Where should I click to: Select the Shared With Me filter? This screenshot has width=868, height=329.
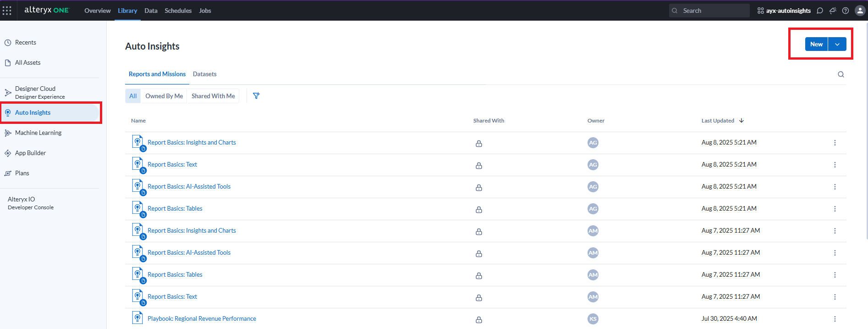tap(213, 96)
